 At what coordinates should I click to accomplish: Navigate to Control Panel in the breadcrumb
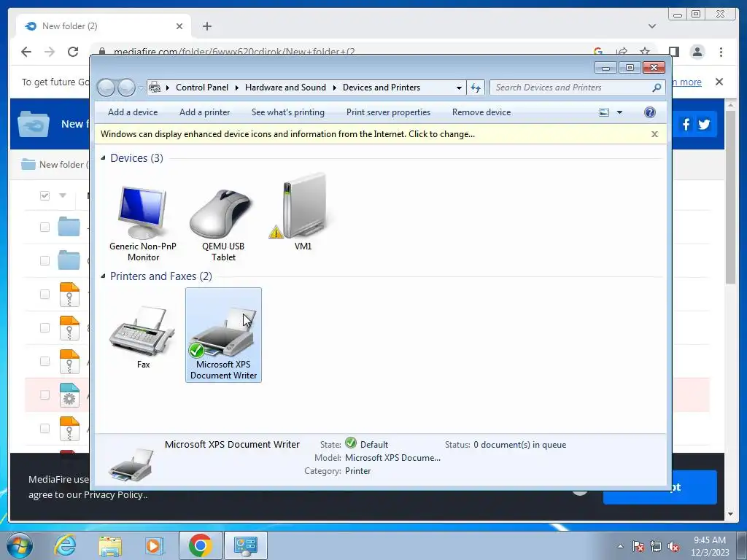pyautogui.click(x=202, y=87)
